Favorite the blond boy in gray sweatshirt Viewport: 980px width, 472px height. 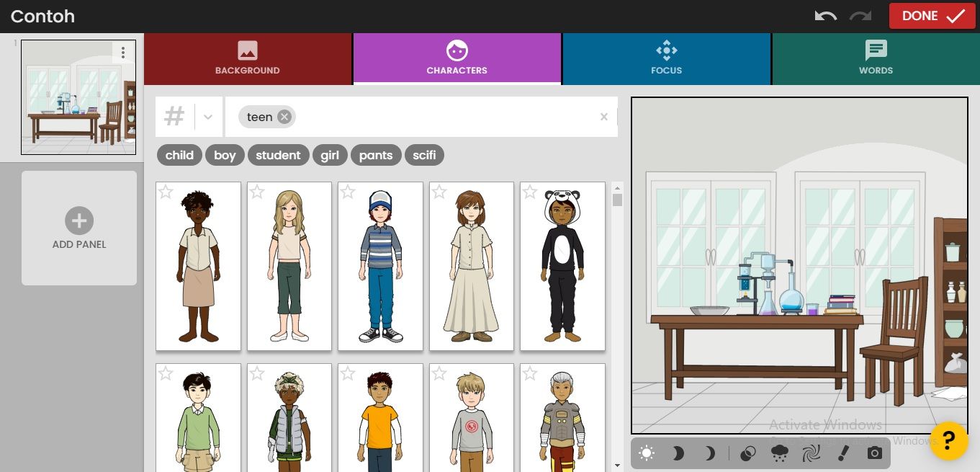tap(439, 373)
